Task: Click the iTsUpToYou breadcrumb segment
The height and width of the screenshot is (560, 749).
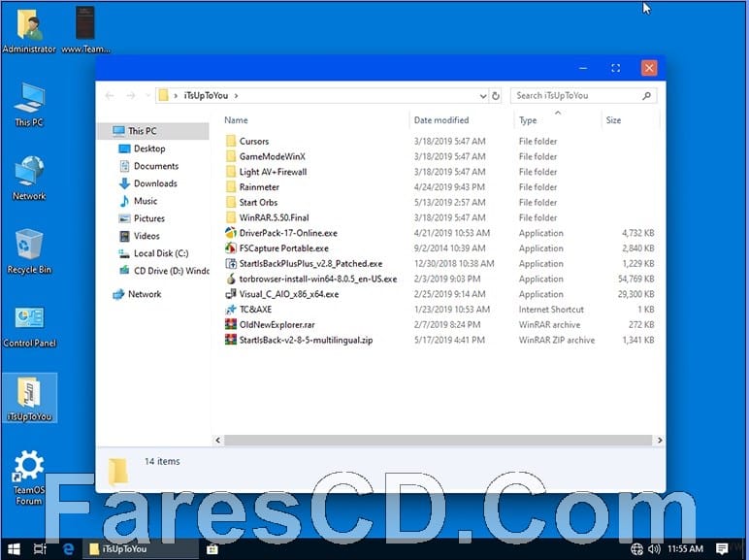Action: (206, 95)
